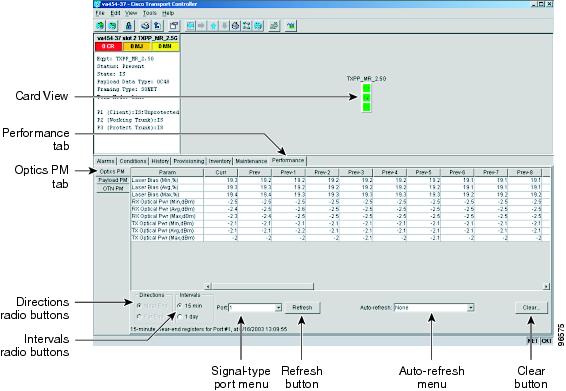Image resolution: width=566 pixels, height=391 pixels.
Task: Select the Far End direction radio button
Action: pyautogui.click(x=139, y=317)
